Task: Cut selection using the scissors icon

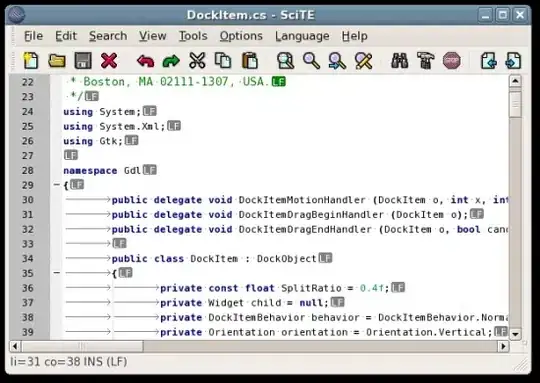Action: [x=197, y=61]
